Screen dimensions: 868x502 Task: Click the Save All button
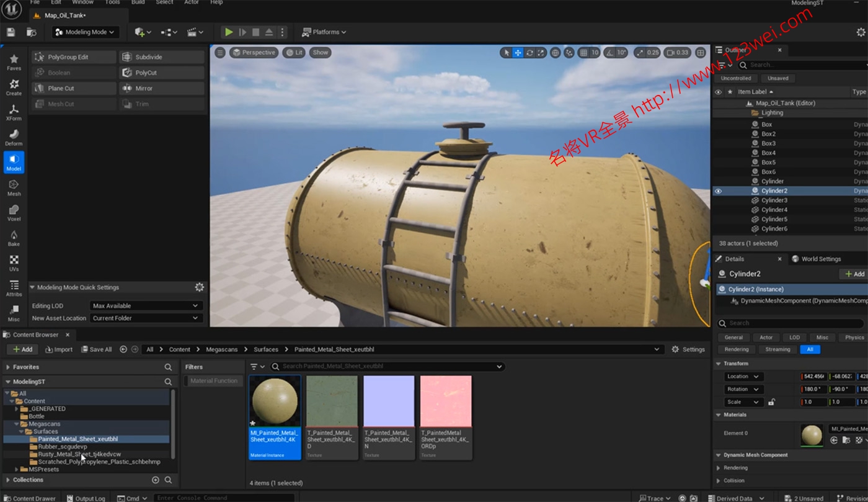coord(97,349)
